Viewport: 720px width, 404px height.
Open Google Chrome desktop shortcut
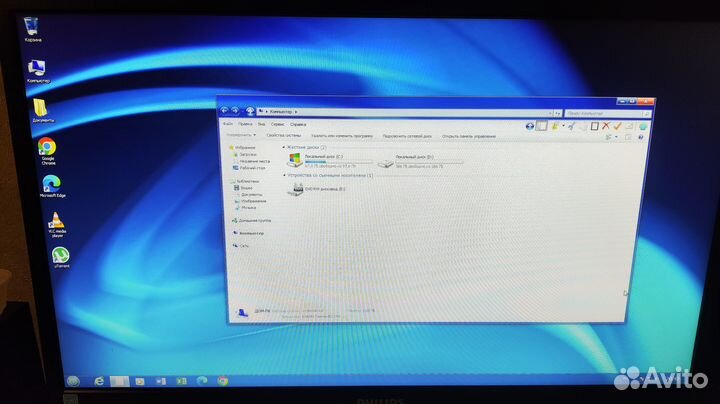[x=47, y=147]
